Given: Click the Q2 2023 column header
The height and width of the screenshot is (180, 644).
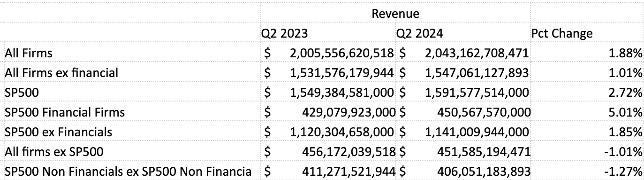Looking at the screenshot, I should tap(285, 34).
